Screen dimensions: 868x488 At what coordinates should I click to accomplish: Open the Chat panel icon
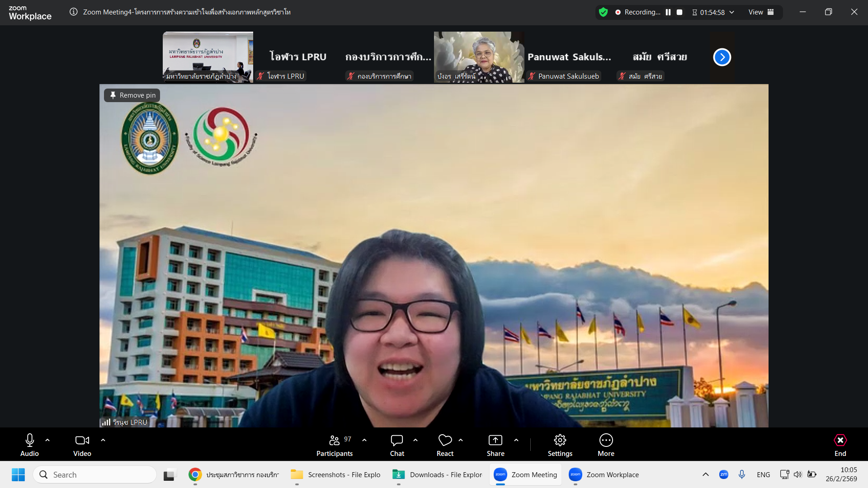pyautogui.click(x=396, y=441)
